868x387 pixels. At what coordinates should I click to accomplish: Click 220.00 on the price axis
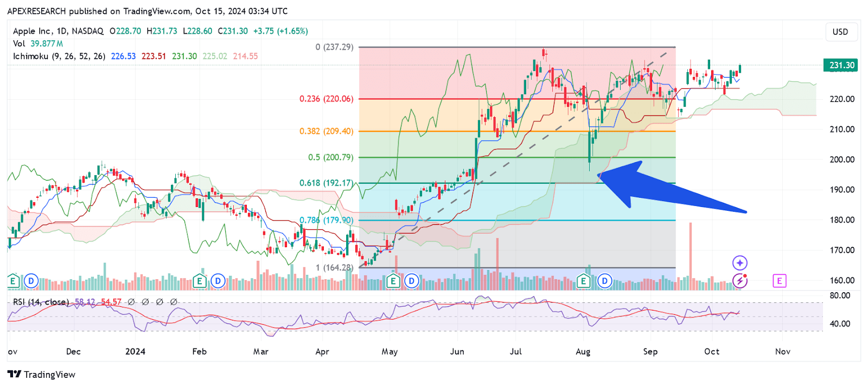842,99
